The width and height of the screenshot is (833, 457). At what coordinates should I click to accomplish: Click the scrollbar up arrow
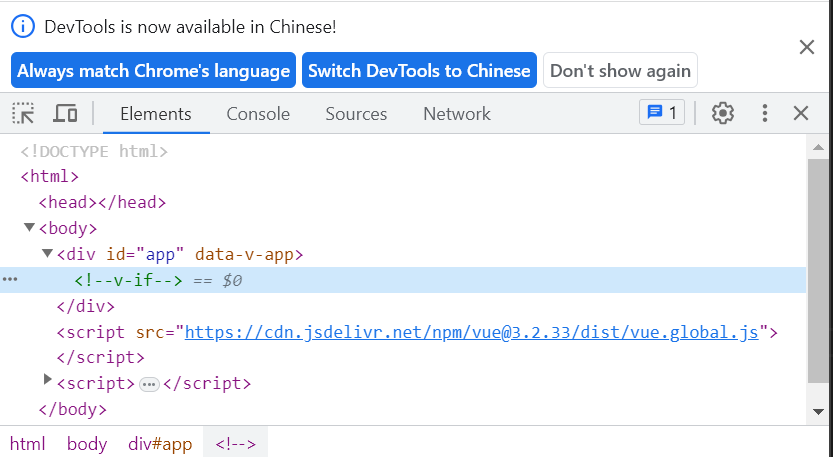pyautogui.click(x=818, y=147)
